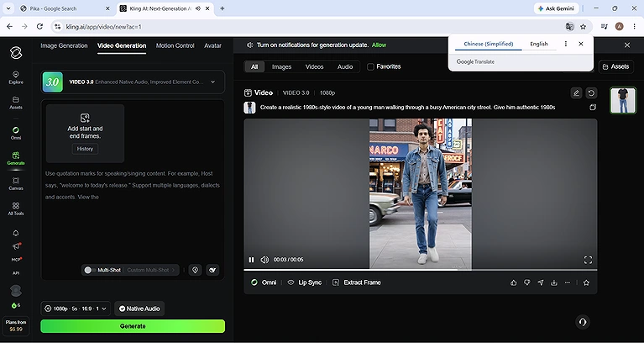
Task: Click Omni under the video
Action: pyautogui.click(x=264, y=282)
